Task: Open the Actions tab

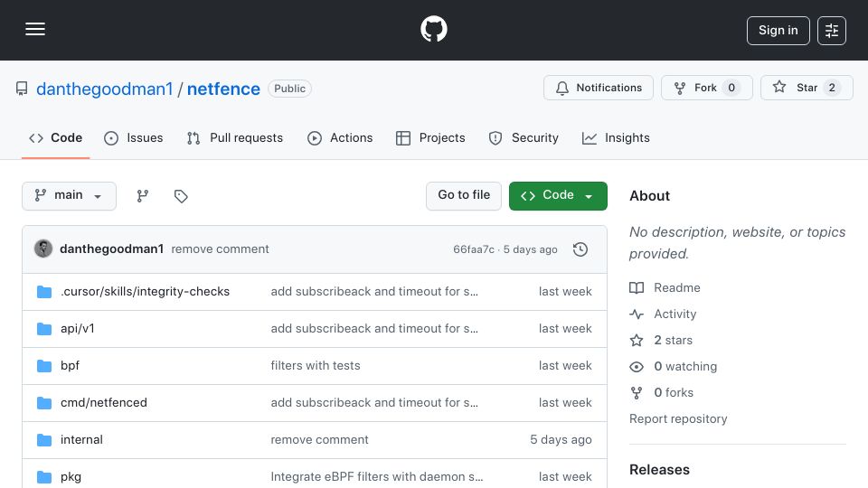Action: [340, 137]
